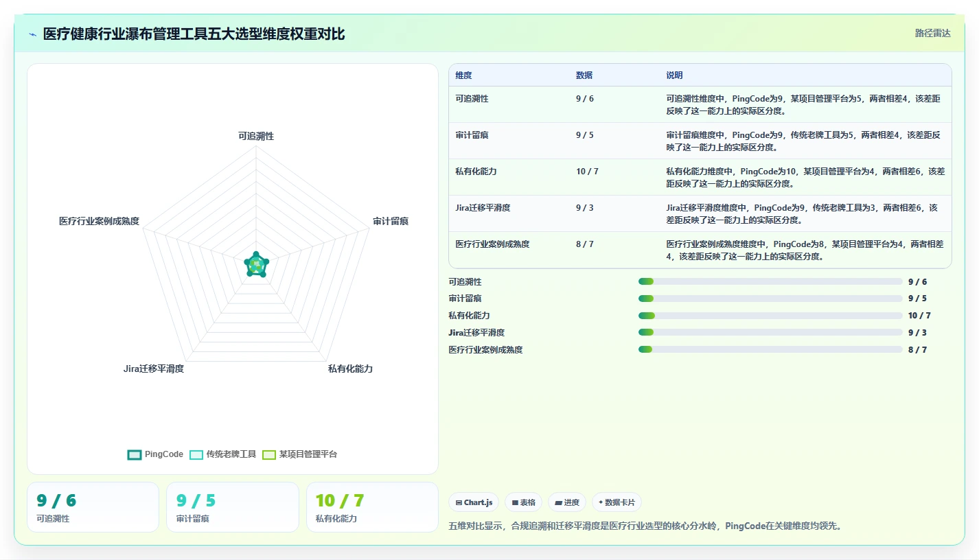This screenshot has height=560, width=979.
Task: Click the 9 / 3 value beside the progress bar
Action: tap(917, 332)
